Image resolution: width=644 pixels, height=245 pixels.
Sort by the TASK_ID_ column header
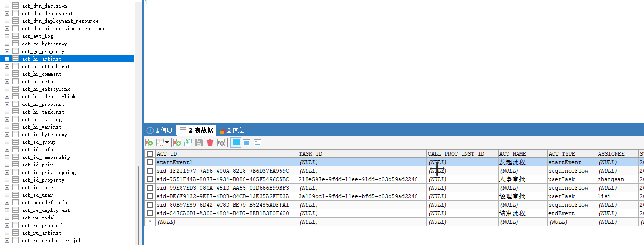coord(362,154)
